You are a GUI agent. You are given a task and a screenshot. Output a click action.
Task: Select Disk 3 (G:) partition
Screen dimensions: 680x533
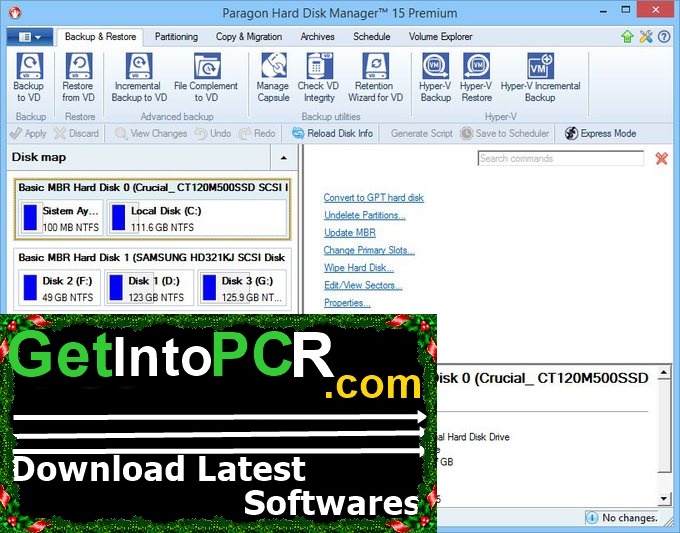[242, 288]
